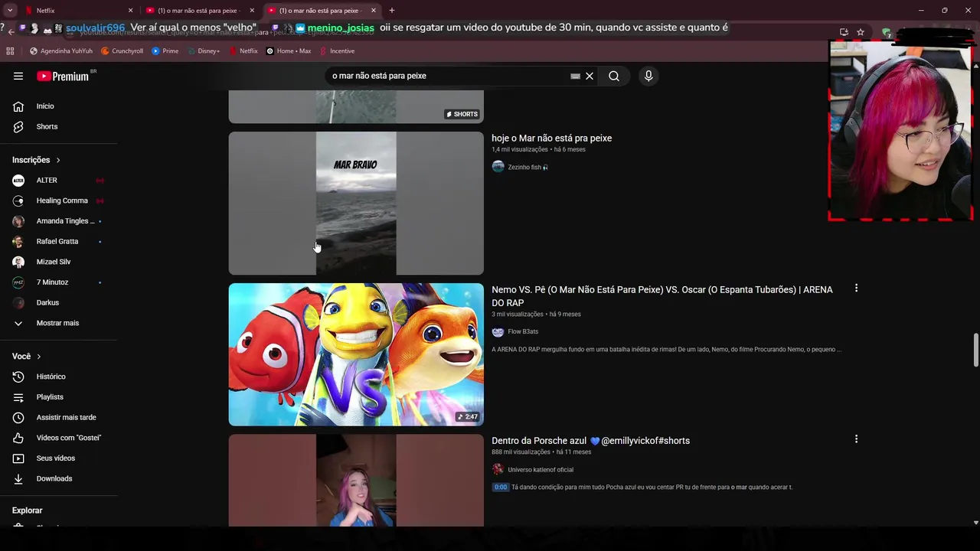Image resolution: width=980 pixels, height=551 pixels.
Task: Open video titled hoje o Mar não está pra peixe
Action: pos(551,139)
